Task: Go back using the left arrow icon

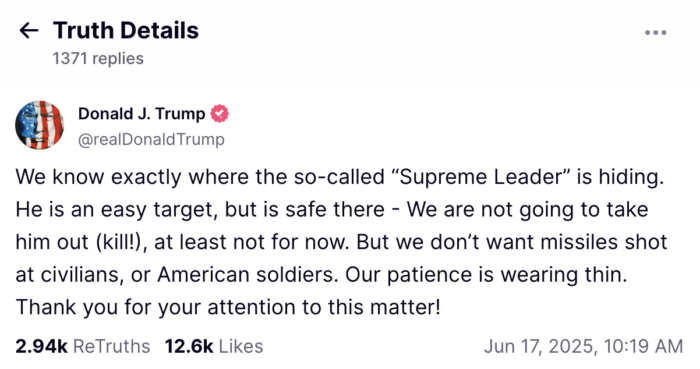Action: tap(29, 31)
